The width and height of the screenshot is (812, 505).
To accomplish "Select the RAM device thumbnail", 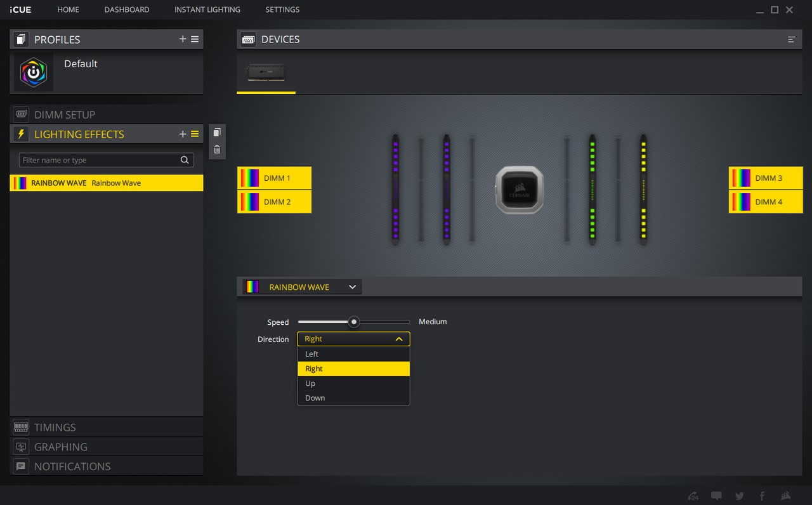I will 266,72.
